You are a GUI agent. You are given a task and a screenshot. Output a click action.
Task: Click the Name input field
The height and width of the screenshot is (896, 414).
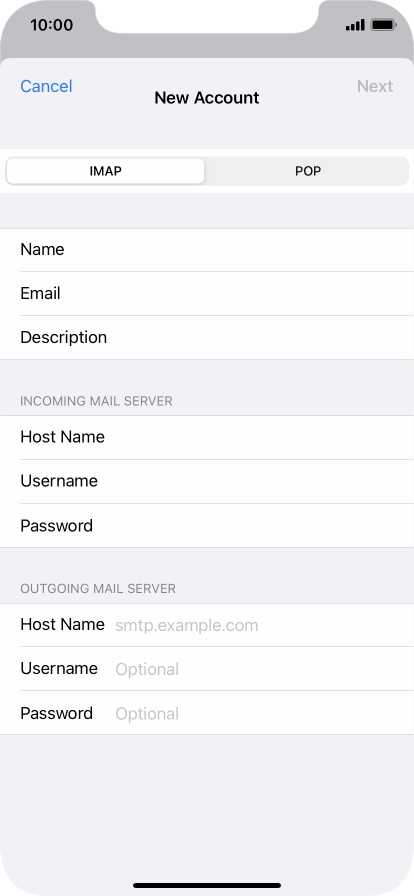pos(207,250)
